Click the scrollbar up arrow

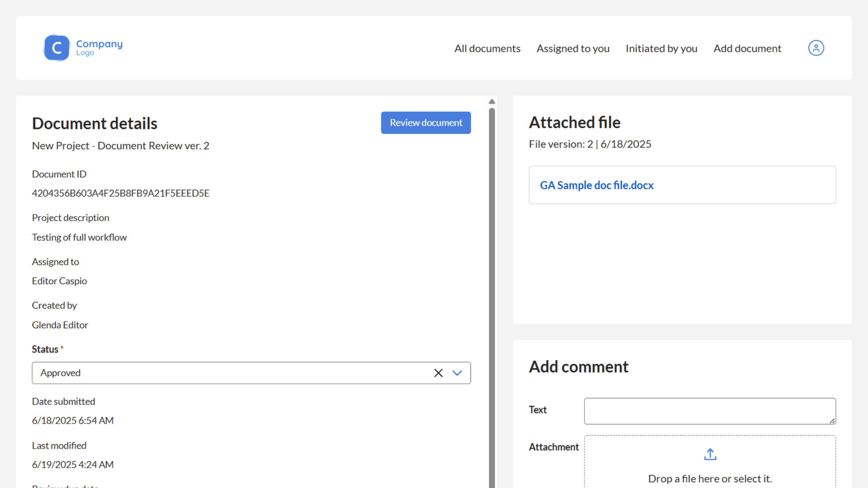pyautogui.click(x=492, y=102)
